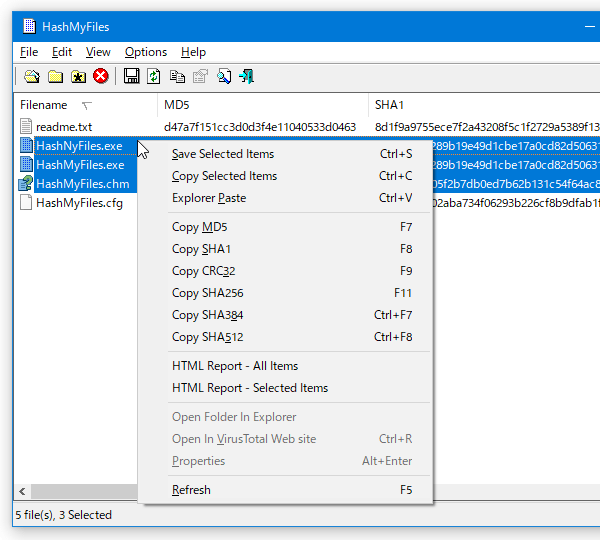Click the horizontal scrollbar left arrow
600x540 pixels.
[x=22, y=491]
